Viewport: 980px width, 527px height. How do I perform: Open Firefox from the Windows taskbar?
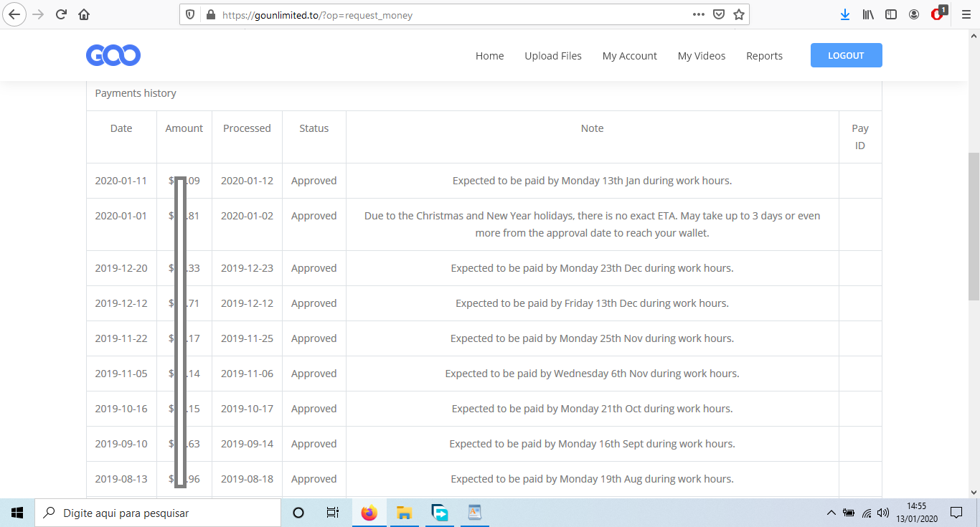point(369,513)
